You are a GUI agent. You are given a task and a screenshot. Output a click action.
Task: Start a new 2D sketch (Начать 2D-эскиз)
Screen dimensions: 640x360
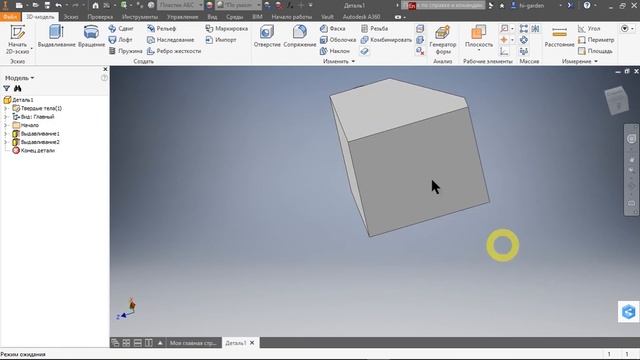coord(17,40)
